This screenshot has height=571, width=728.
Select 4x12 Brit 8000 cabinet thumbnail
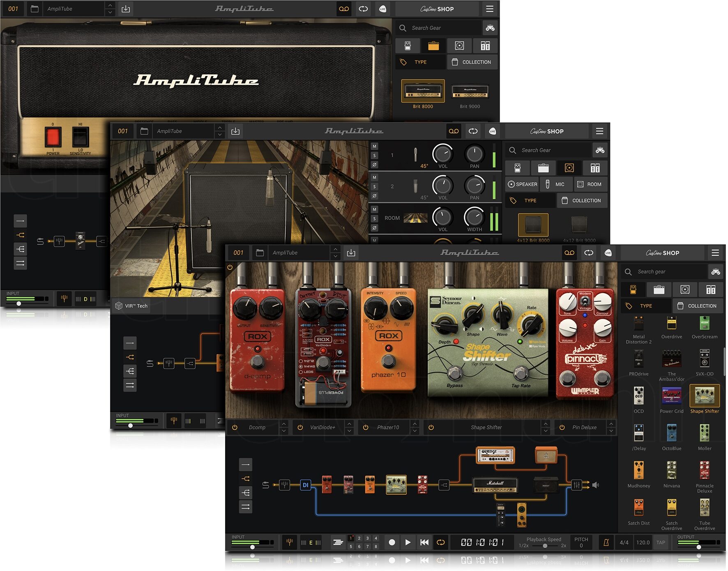pyautogui.click(x=533, y=225)
